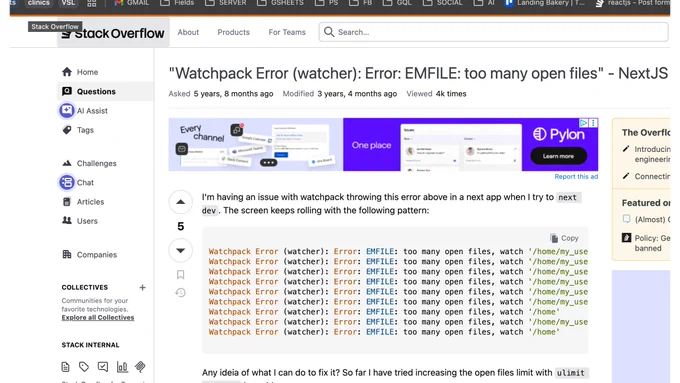
Task: Open the GMAIL bookmark
Action: pyautogui.click(x=131, y=3)
